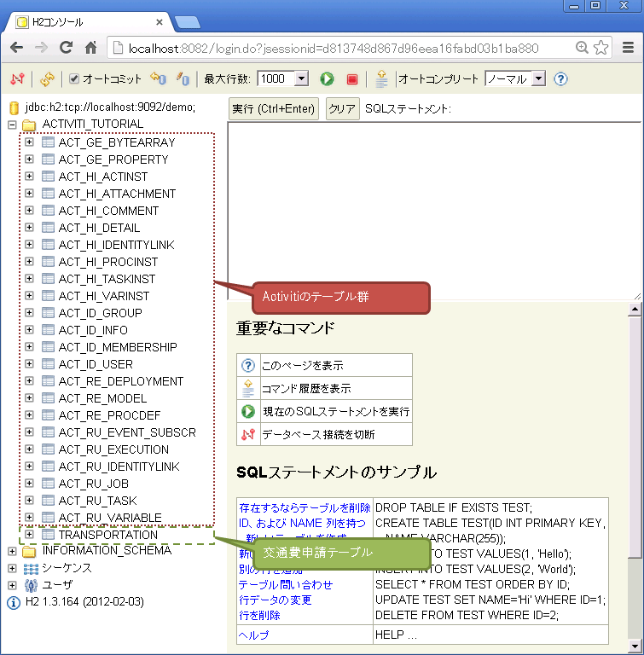Click the ACT_GE_PROPERTY table name

(113, 159)
